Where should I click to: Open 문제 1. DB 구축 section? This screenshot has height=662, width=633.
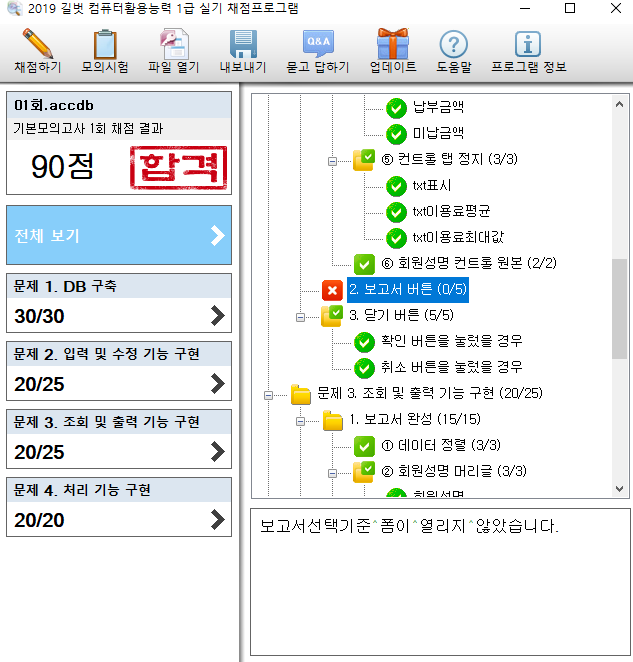118,304
